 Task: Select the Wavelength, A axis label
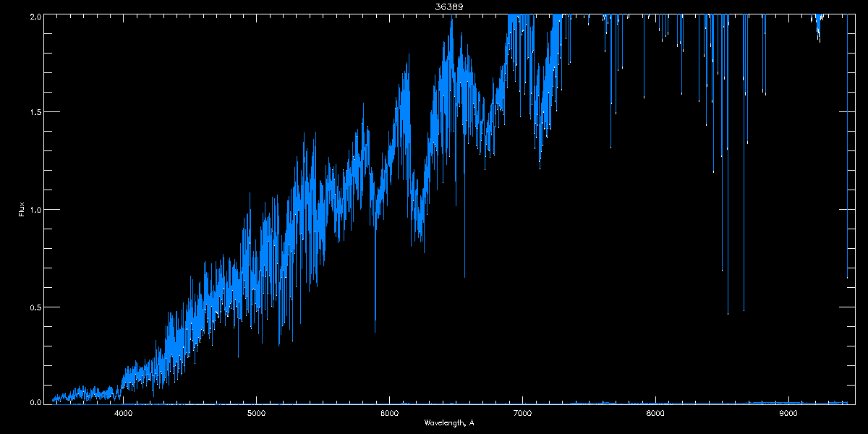(x=448, y=422)
